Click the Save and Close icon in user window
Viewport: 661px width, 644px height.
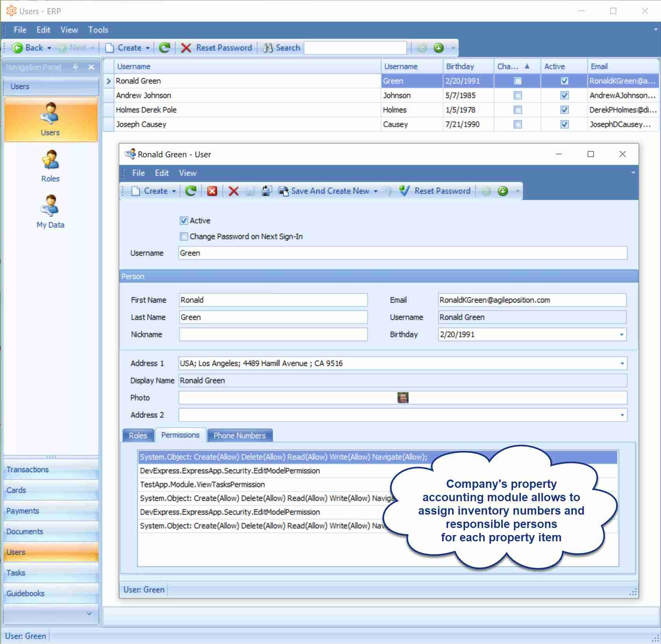[x=266, y=191]
